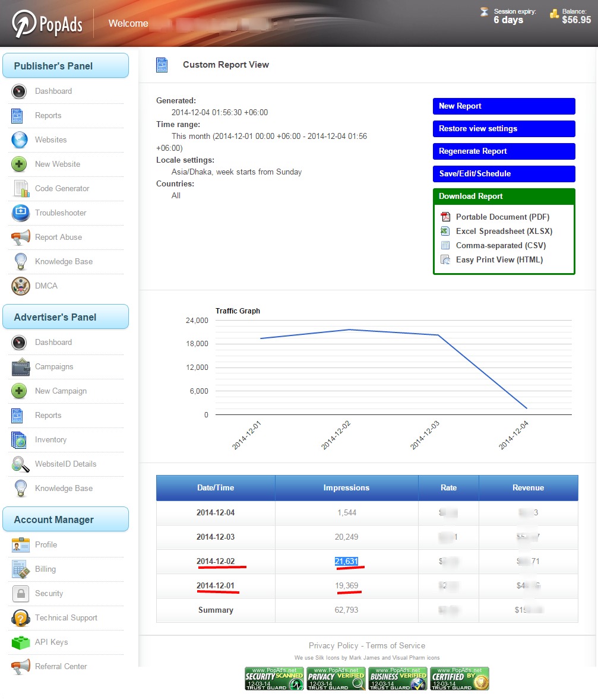The image size is (598, 700).
Task: Open Advertiser's Dashboard gauge icon
Action: [19, 343]
